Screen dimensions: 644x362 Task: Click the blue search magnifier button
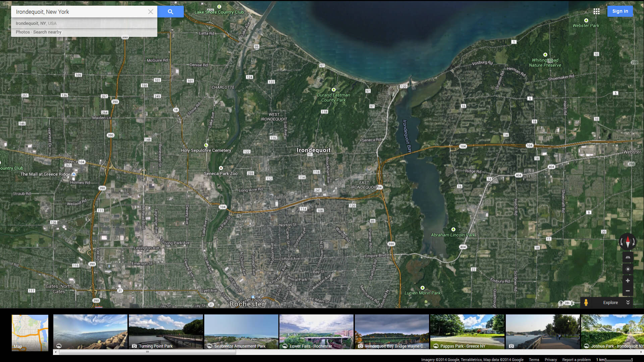coord(170,12)
